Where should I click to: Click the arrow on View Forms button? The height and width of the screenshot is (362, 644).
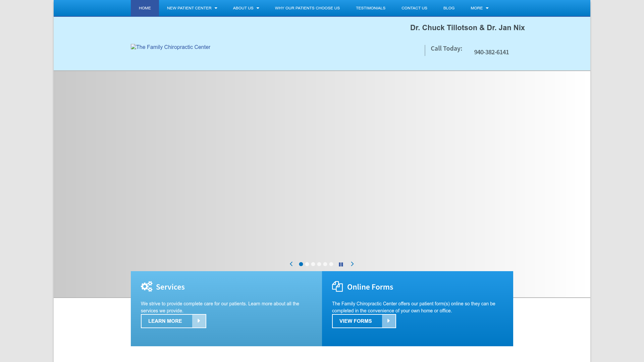point(389,321)
